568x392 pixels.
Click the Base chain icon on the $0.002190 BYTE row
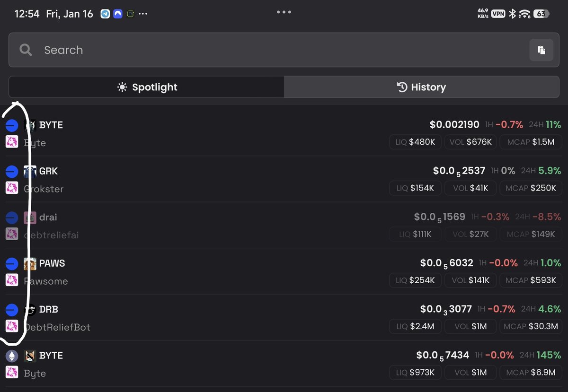click(12, 125)
